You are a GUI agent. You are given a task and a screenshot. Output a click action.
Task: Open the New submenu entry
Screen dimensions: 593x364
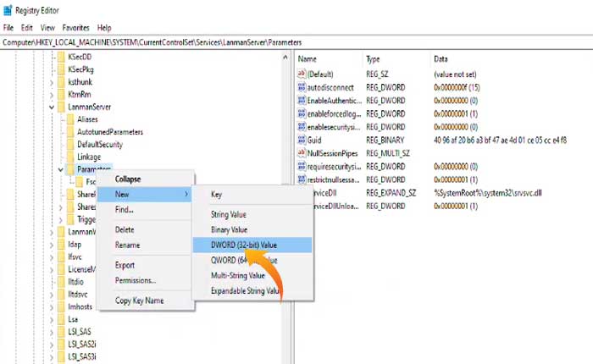tap(145, 195)
